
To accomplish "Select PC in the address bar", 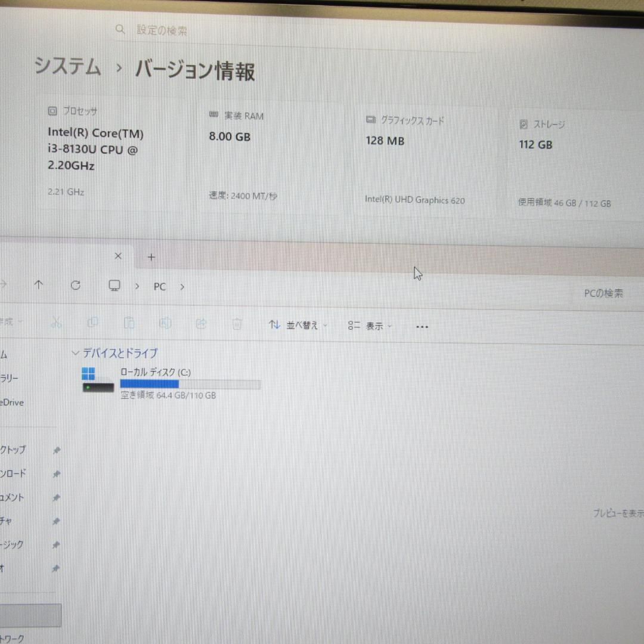I will click(160, 287).
